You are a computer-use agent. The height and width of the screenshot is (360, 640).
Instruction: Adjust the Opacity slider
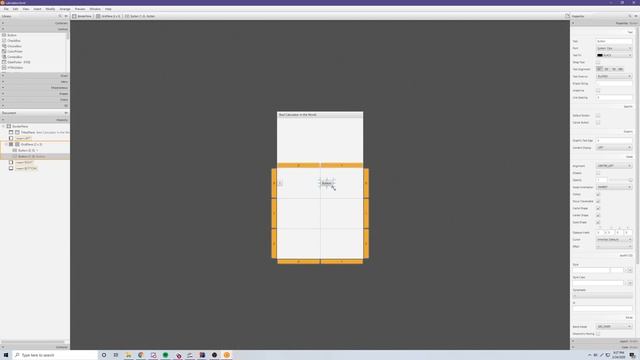(620, 180)
